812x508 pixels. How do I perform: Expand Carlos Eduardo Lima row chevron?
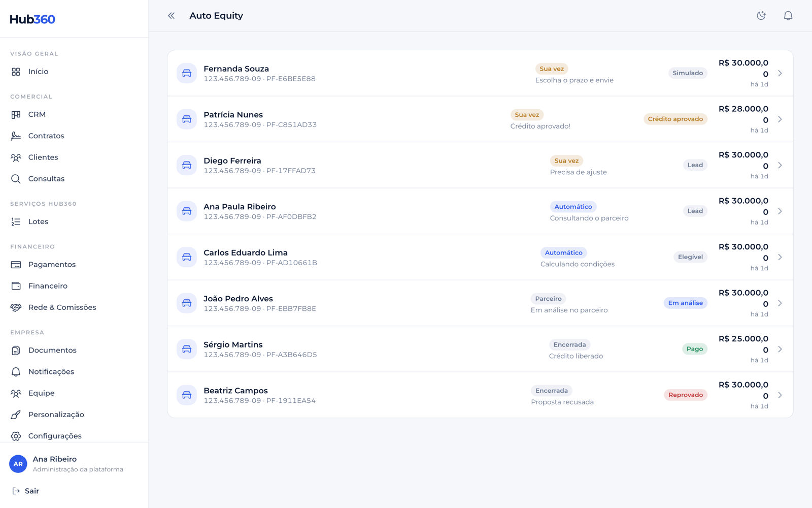coord(780,257)
